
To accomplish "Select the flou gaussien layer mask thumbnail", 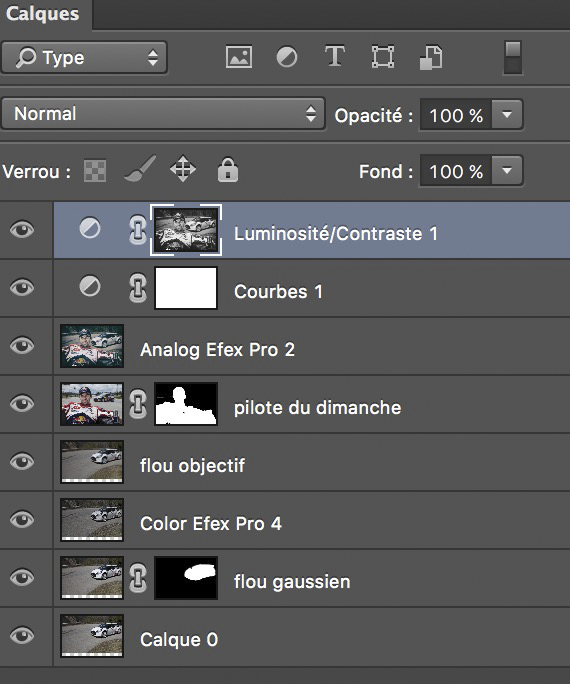I will coord(186,578).
